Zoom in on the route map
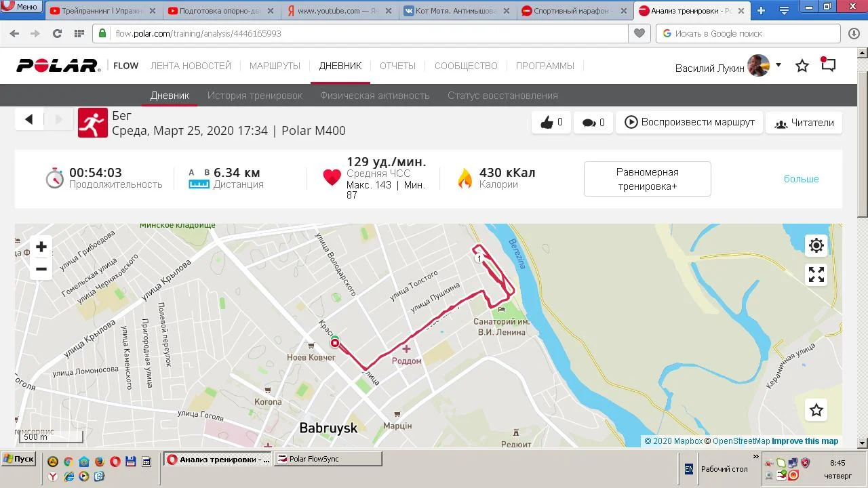868x488 pixels. (41, 247)
